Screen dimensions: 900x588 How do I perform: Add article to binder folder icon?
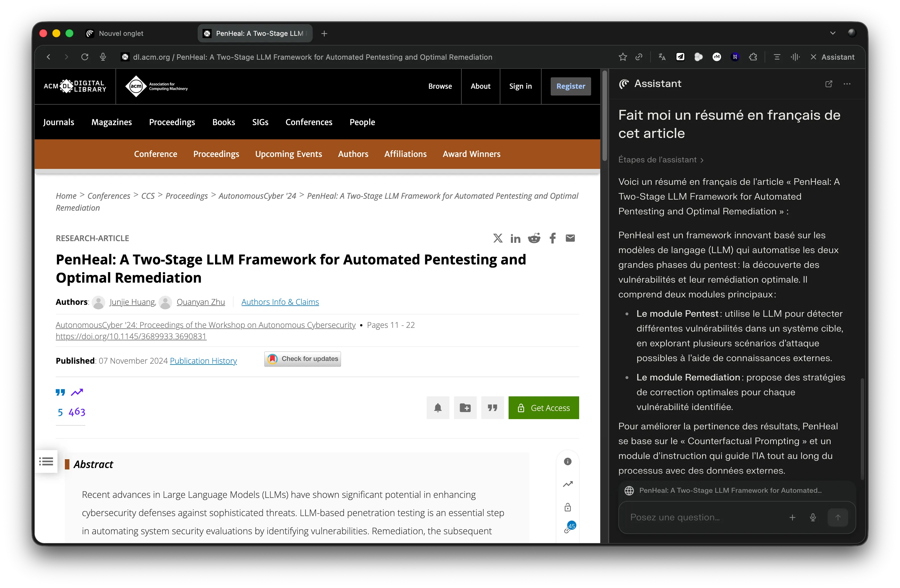(465, 408)
